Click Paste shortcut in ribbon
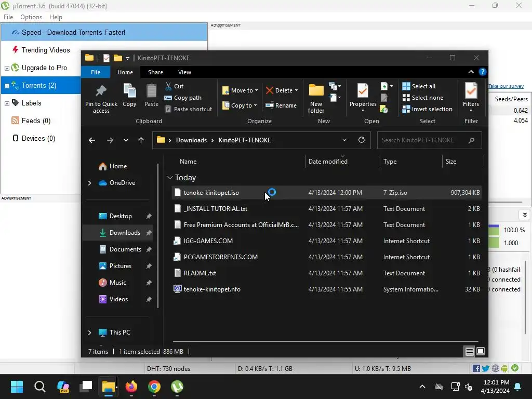 (188, 109)
